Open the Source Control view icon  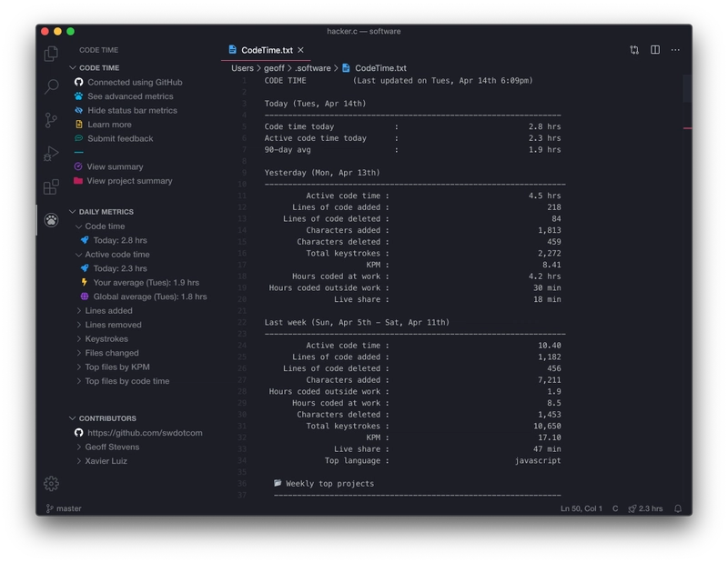coord(51,120)
